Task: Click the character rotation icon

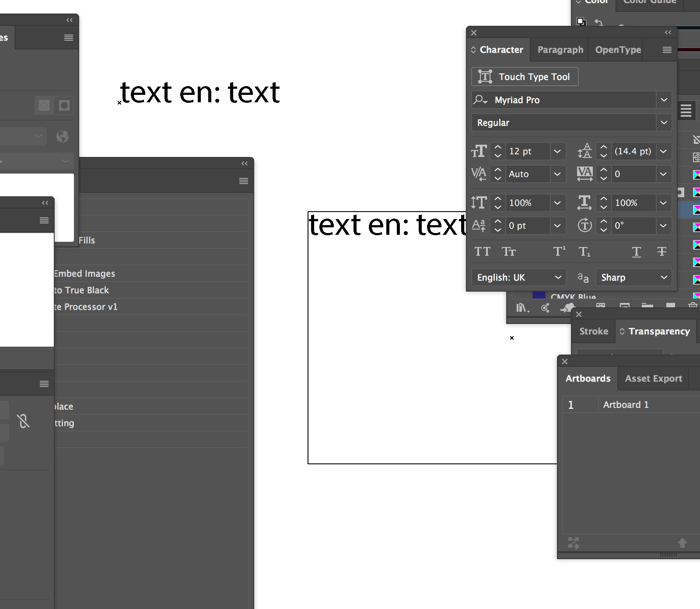Action: coord(585,226)
